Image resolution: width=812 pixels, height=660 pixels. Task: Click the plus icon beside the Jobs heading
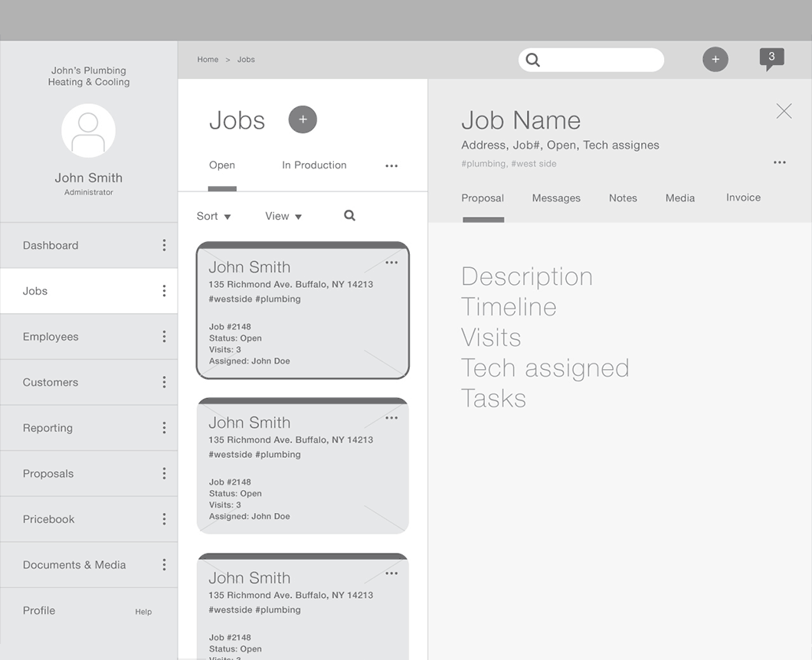pos(302,119)
